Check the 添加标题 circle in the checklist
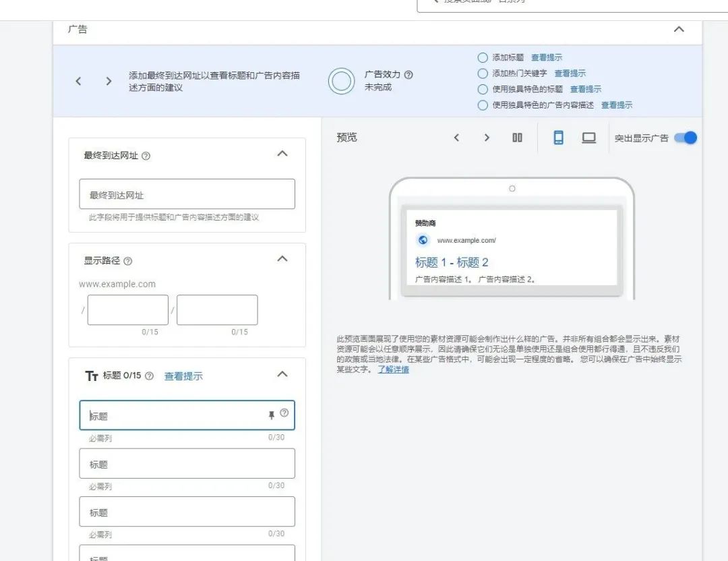 tap(482, 57)
